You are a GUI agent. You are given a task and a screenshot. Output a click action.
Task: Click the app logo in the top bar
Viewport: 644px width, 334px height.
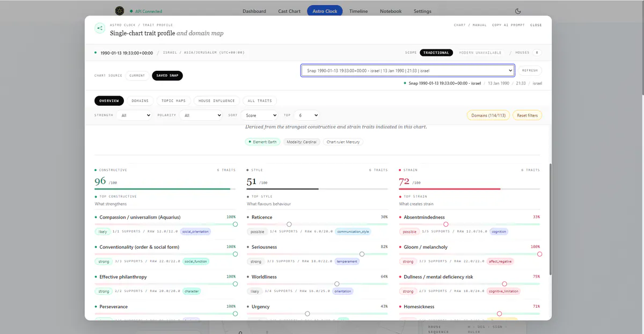click(x=120, y=11)
